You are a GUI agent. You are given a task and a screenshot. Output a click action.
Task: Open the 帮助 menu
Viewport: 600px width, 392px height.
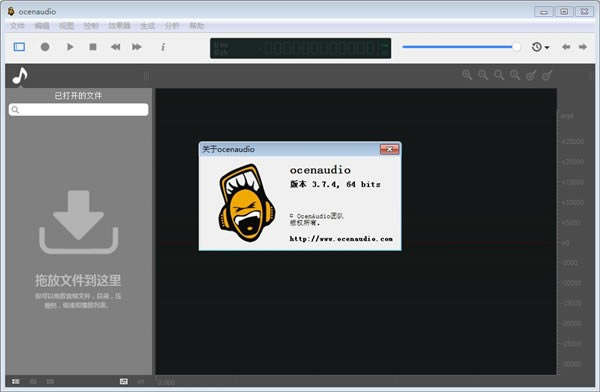click(x=197, y=26)
